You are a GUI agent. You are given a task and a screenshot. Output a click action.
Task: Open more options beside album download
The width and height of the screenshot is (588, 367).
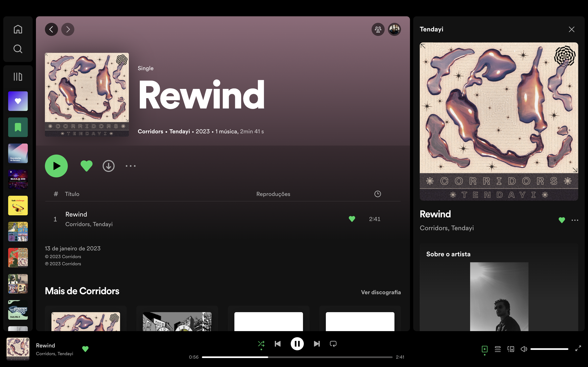(130, 166)
